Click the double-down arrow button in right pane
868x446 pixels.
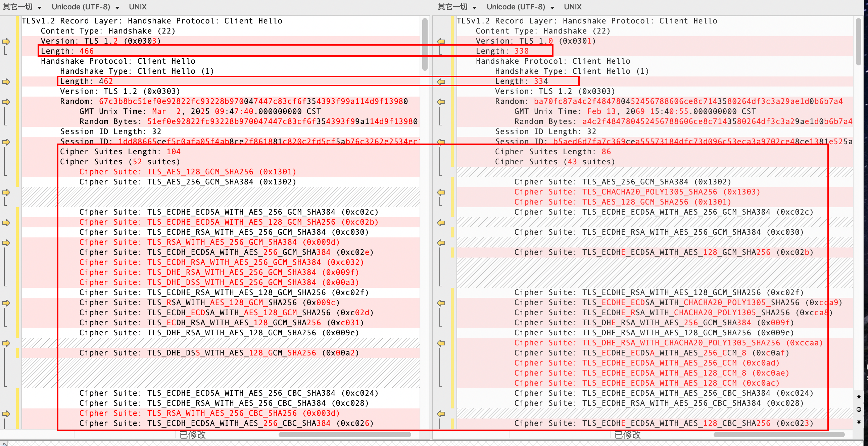coord(859,422)
